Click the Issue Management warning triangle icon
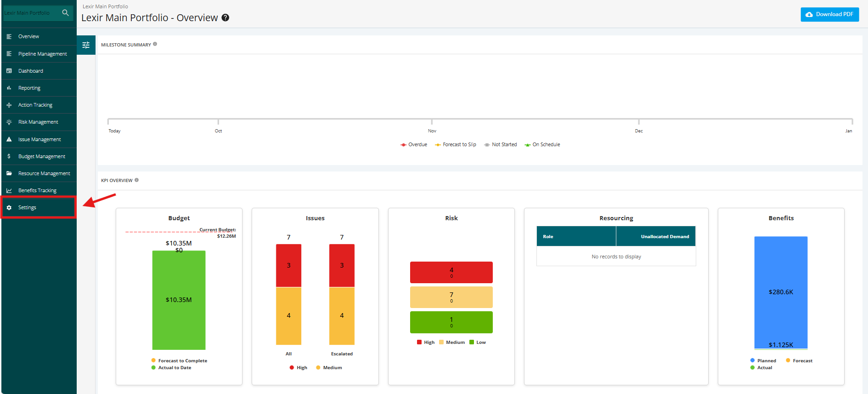This screenshot has height=394, width=868. 9,139
